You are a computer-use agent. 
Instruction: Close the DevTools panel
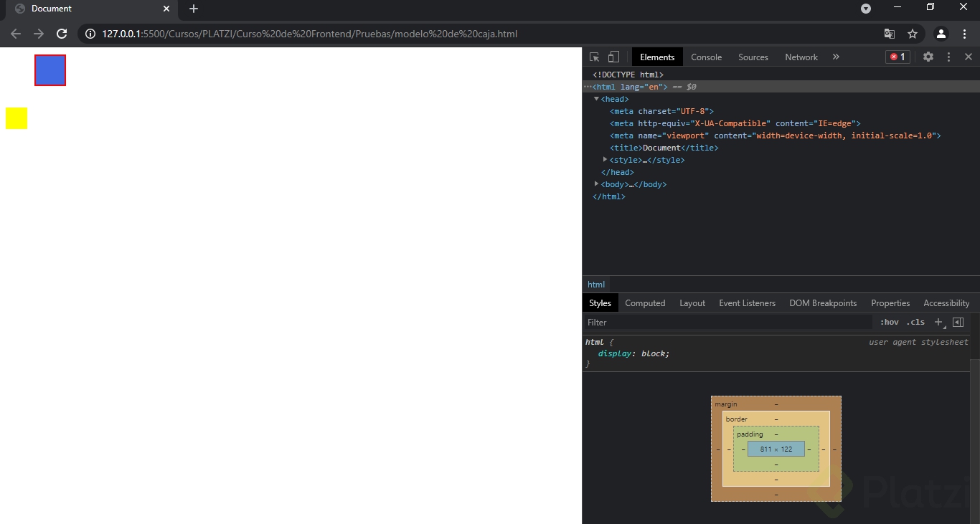tap(969, 57)
